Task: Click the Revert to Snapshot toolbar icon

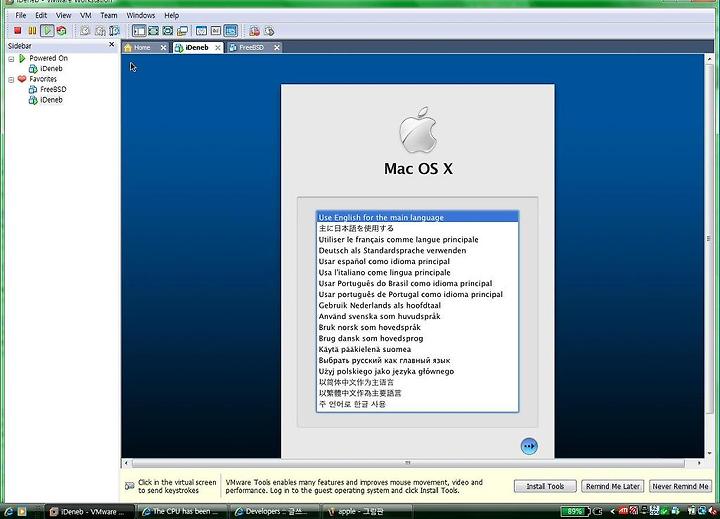Action: (100, 31)
